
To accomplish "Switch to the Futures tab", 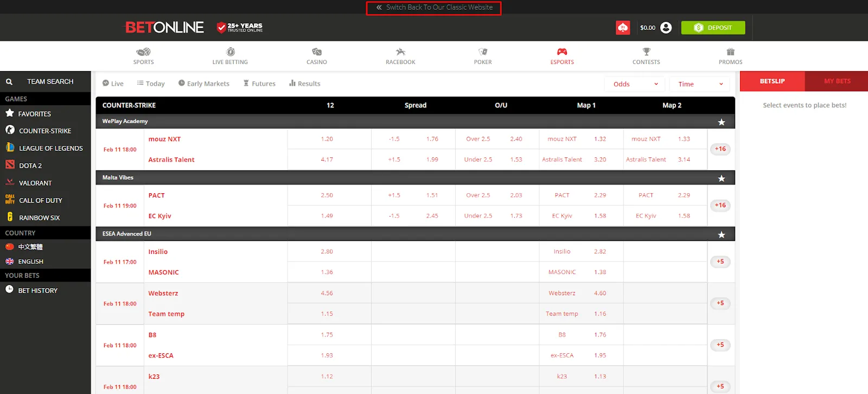I will click(259, 84).
